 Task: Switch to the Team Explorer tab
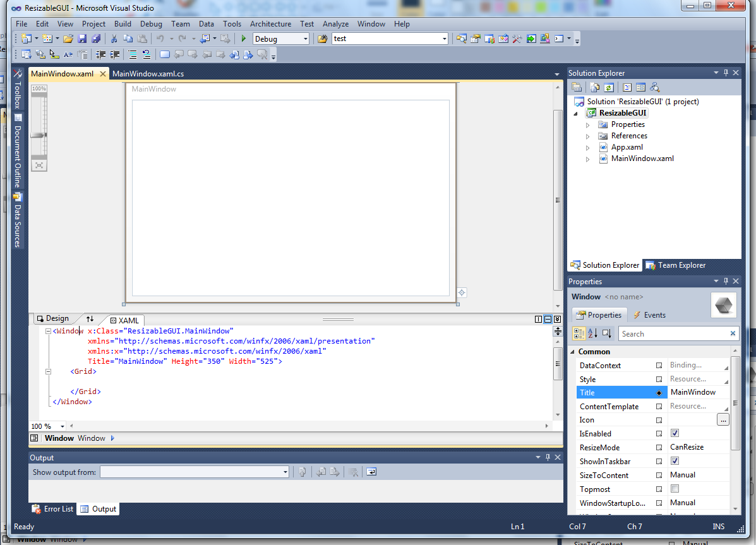[676, 265]
